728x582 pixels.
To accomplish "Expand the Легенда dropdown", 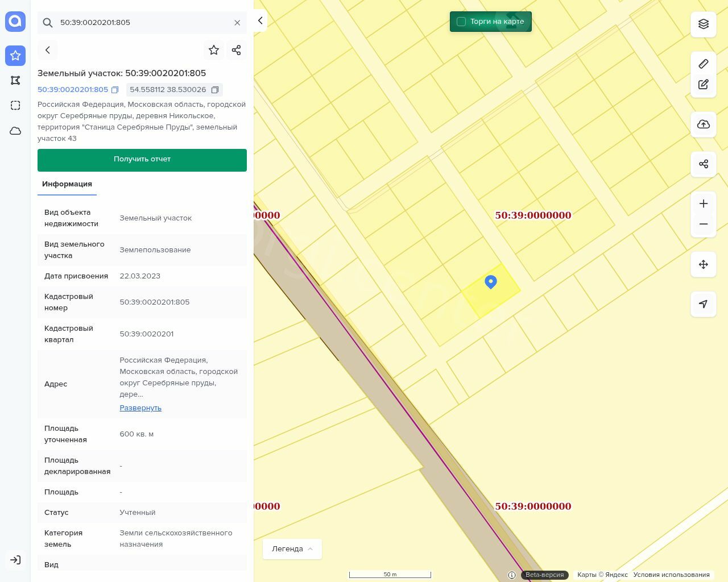I will (292, 549).
